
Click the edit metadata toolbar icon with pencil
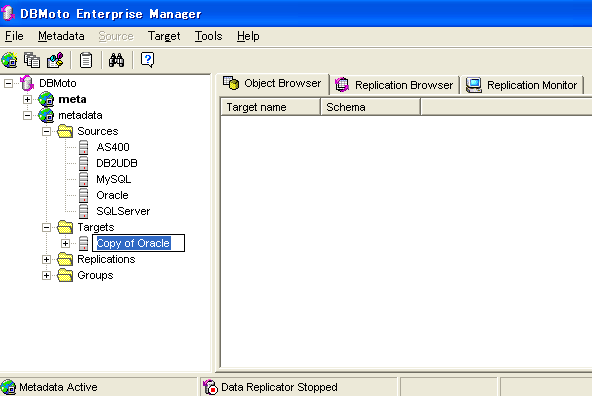click(x=55, y=60)
